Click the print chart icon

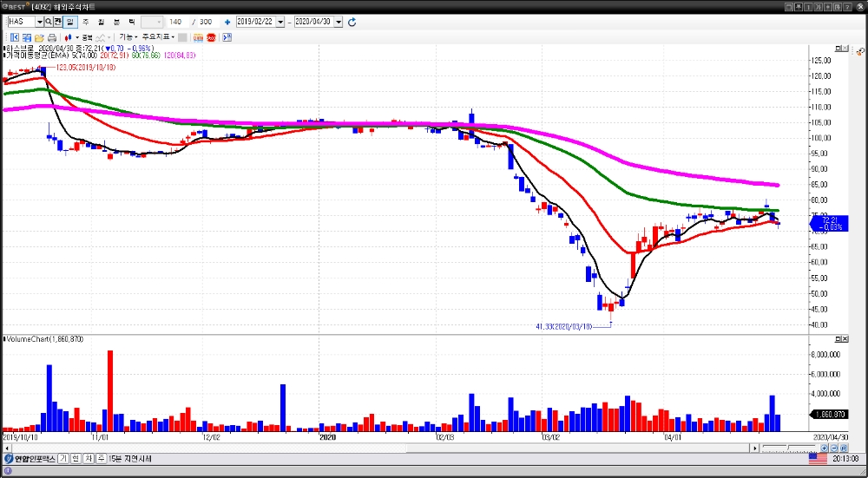[52, 37]
